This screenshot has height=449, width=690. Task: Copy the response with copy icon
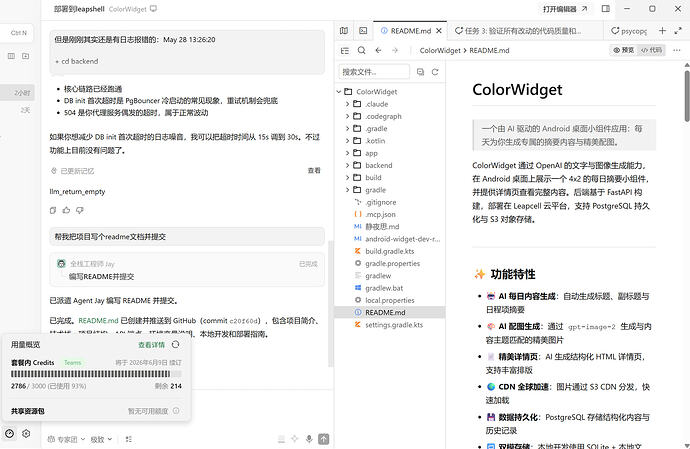(x=53, y=210)
